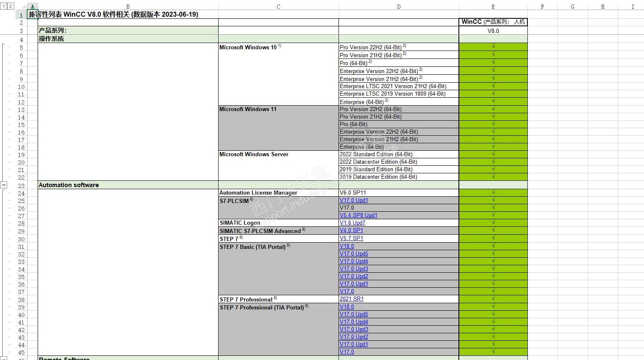Select column C header
Viewport: 644px width, 360px height.
tap(278, 6)
